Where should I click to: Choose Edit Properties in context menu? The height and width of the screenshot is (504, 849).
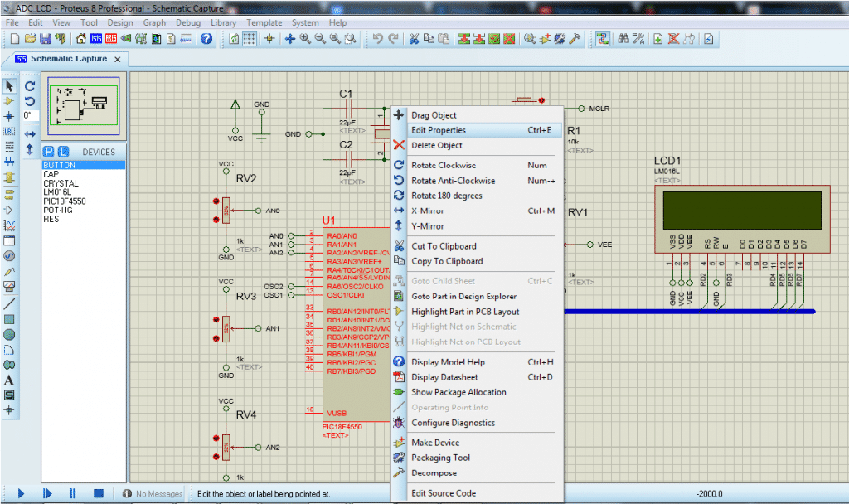point(439,130)
